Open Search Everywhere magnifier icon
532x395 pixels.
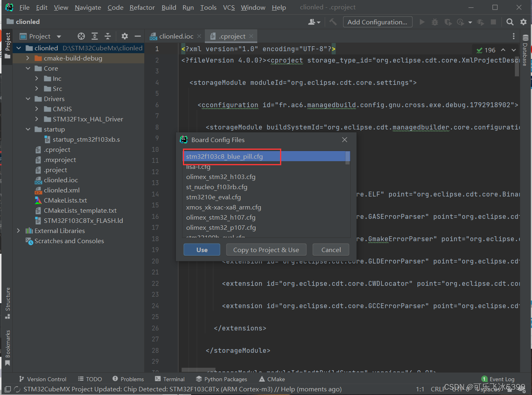(510, 22)
